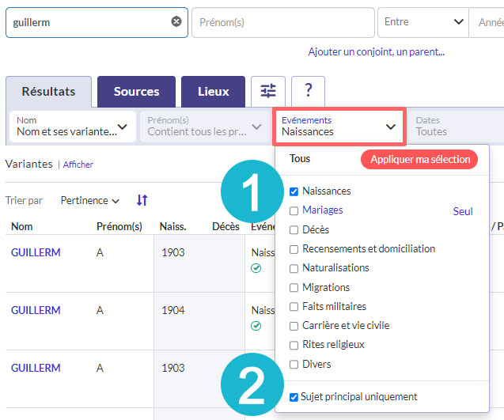
Task: Clear the 'guillerm' name search field
Action: (x=176, y=22)
